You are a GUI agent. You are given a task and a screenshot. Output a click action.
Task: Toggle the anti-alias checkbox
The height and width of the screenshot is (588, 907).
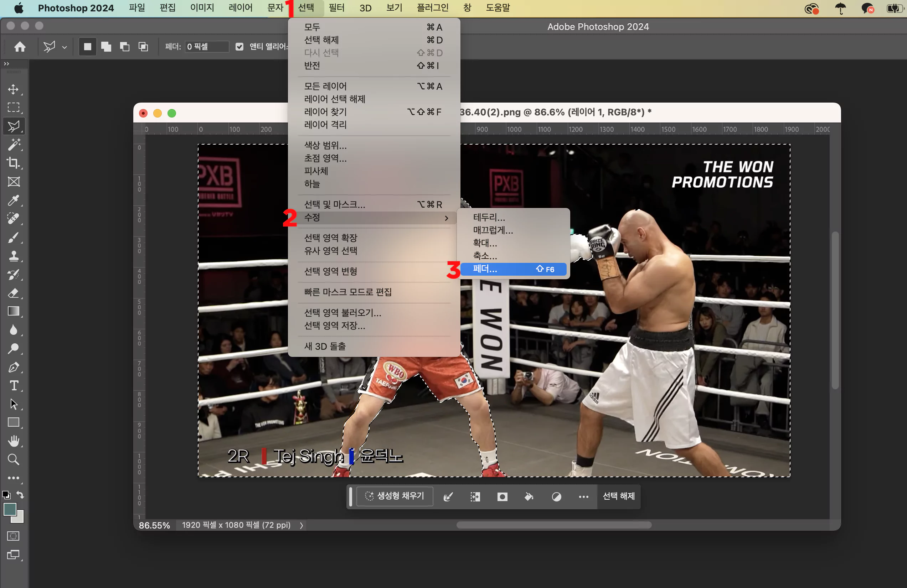239,46
